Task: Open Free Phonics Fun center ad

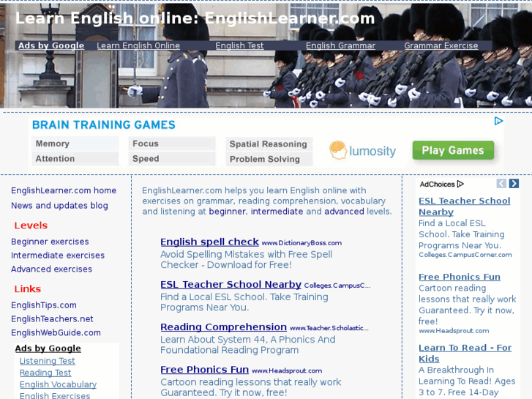Action: 205,370
